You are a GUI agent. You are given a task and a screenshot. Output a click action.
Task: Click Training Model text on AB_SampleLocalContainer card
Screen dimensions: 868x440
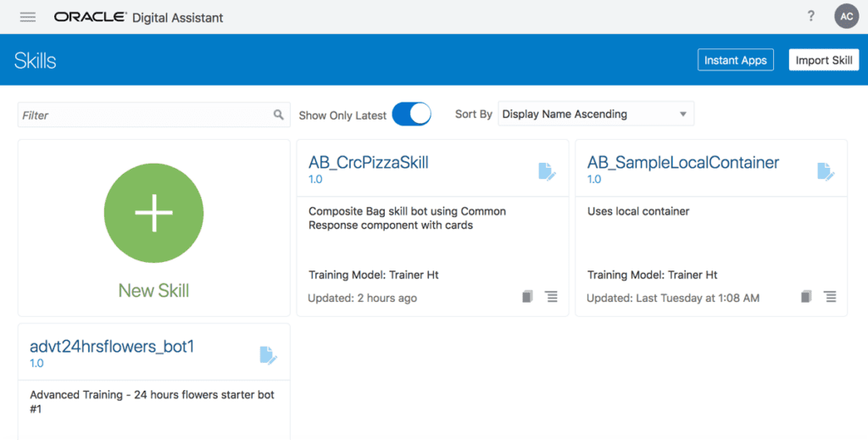(x=653, y=275)
